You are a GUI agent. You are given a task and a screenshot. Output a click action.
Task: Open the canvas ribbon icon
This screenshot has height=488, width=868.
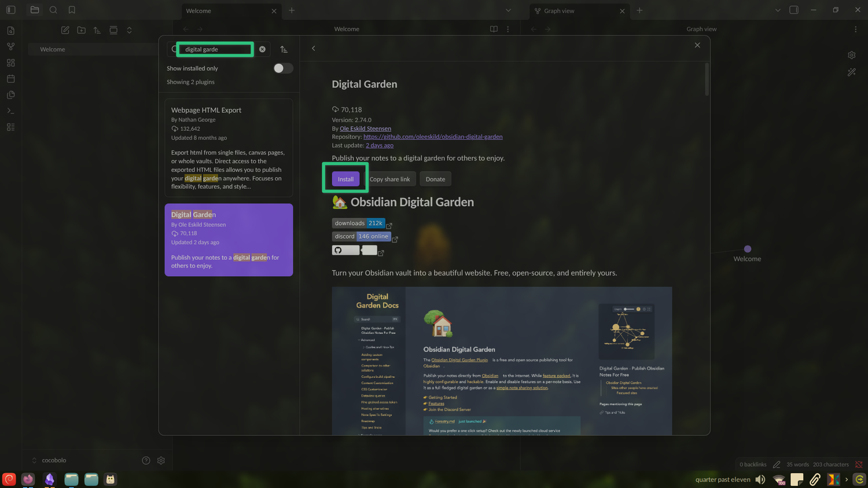pos(11,63)
